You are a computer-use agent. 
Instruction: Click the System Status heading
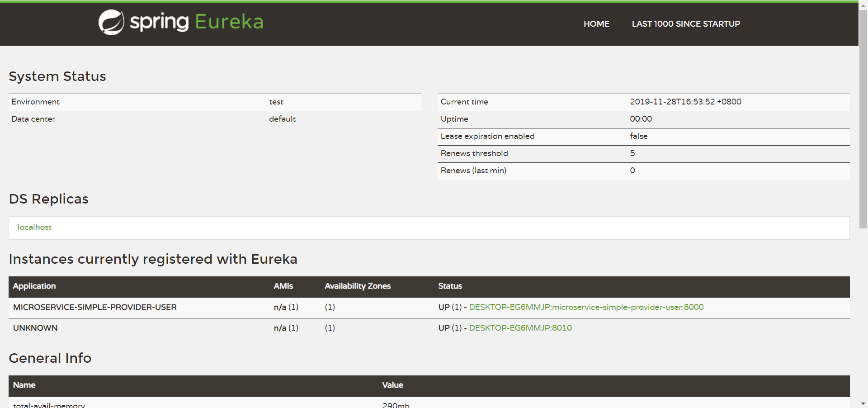click(x=57, y=76)
